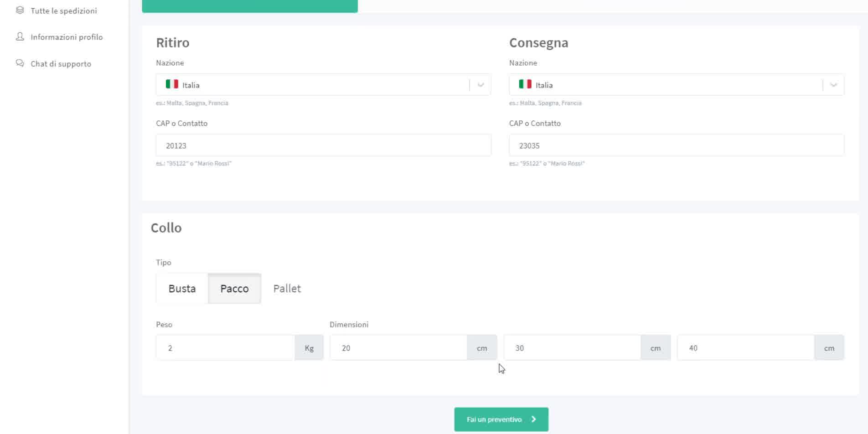This screenshot has width=868, height=434.
Task: Open the Consegna country selector showing Italia
Action: [677, 85]
